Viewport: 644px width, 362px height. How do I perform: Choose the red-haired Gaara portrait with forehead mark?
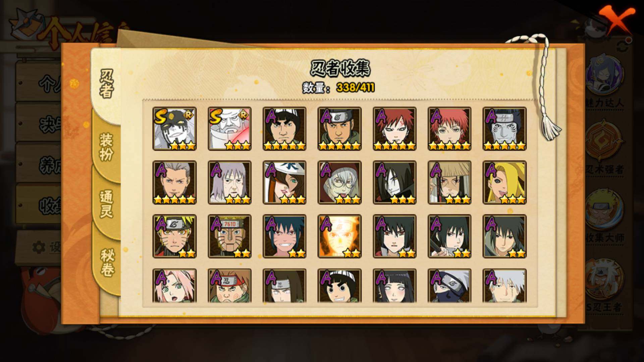coord(394,129)
